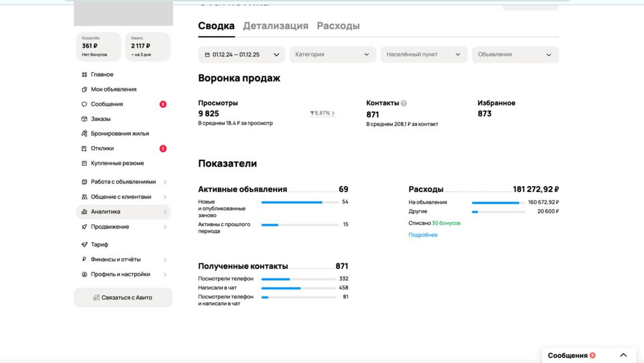This screenshot has height=363, width=644.
Task: Click the Финансы и отчёты ruble icon
Action: 84,260
